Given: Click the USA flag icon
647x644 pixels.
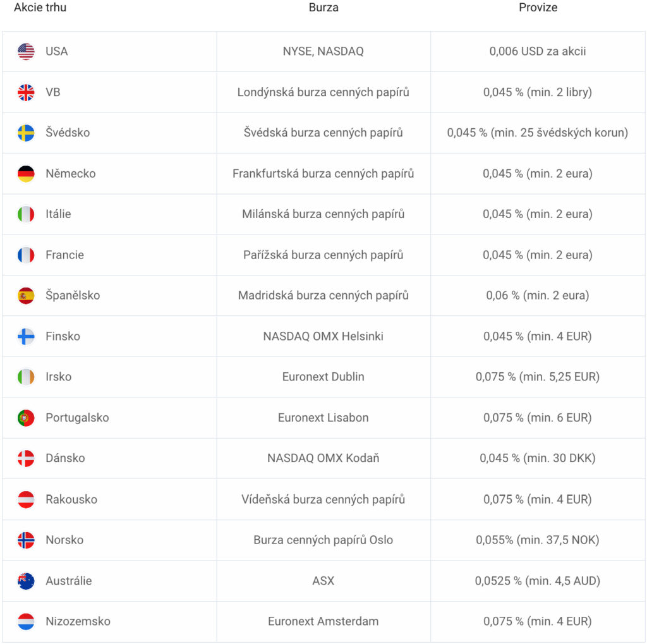Looking at the screenshot, I should pyautogui.click(x=26, y=52).
